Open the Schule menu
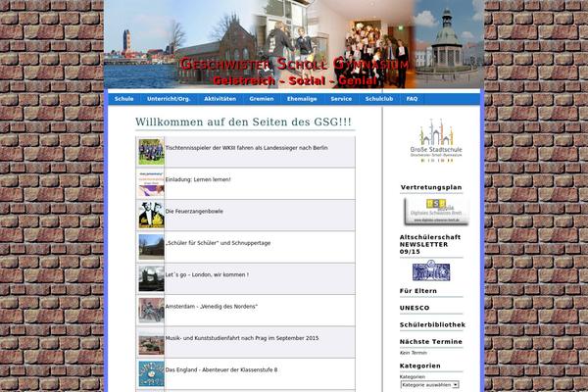 123,99
